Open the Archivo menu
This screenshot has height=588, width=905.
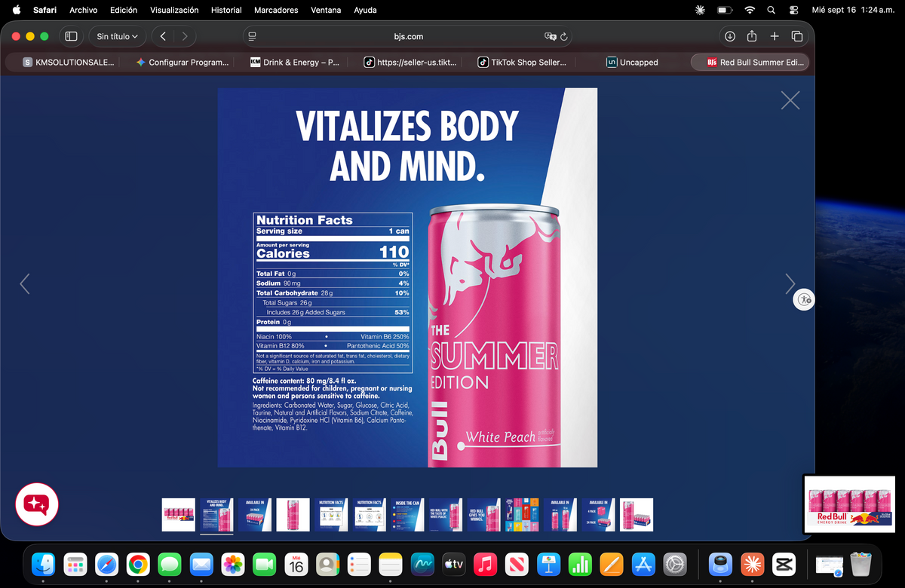[x=83, y=10]
